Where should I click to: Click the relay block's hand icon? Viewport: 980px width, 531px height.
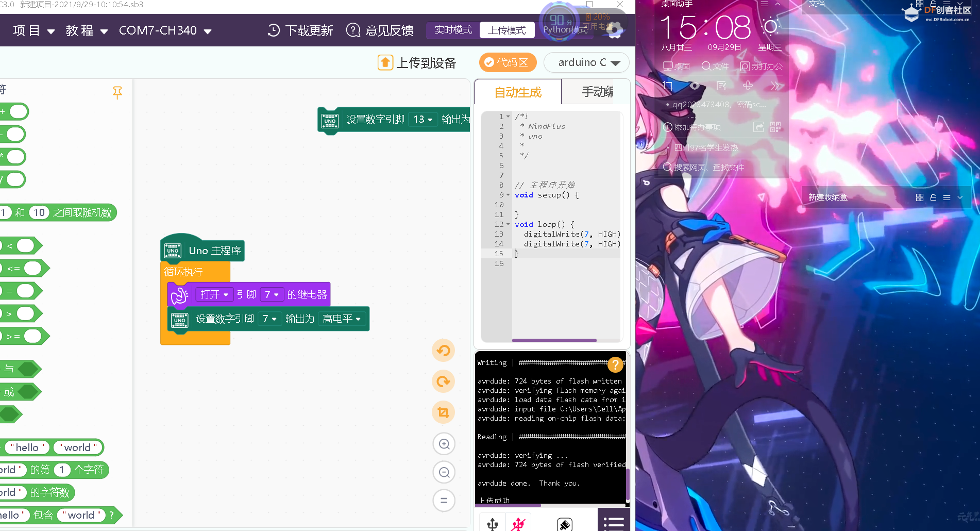pos(179,295)
